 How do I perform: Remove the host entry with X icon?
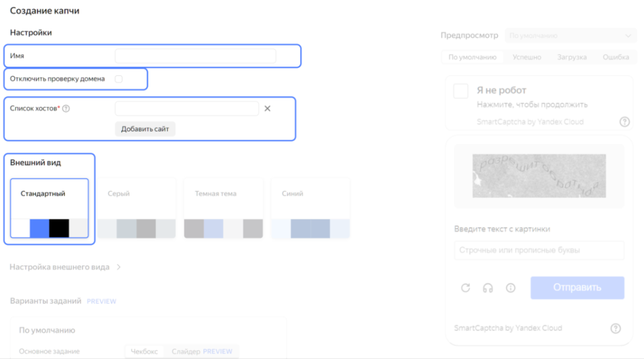[267, 109]
